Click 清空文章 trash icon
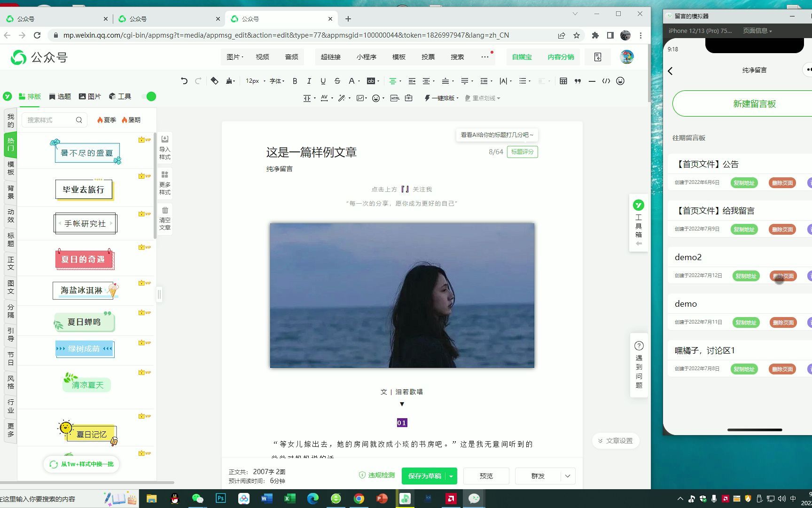This screenshot has height=508, width=812. [165, 218]
